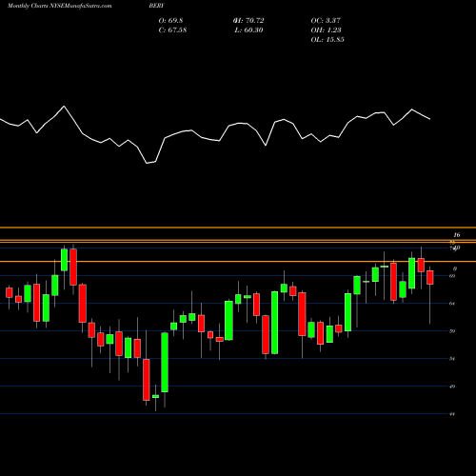Click the highest peak of the white line
Screen dimensions: 476x476
(64, 107)
